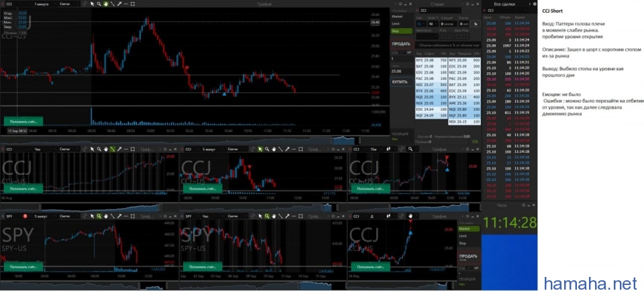Select Stop order type in daily CCJ panel

coord(469,243)
